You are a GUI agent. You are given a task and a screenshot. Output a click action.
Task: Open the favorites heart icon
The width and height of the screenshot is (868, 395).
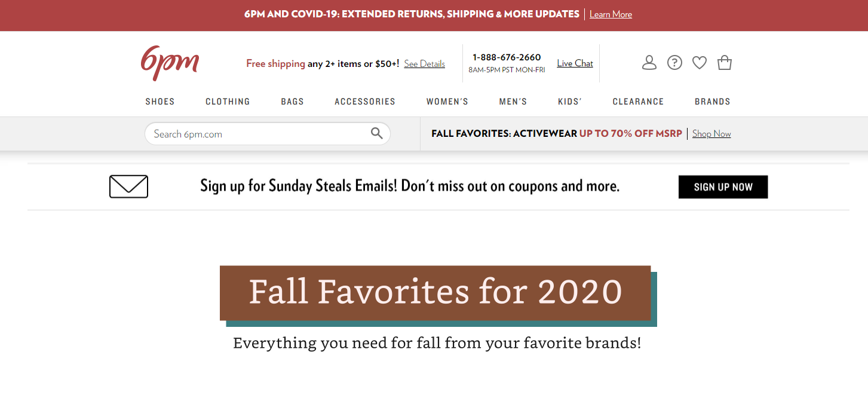(700, 63)
